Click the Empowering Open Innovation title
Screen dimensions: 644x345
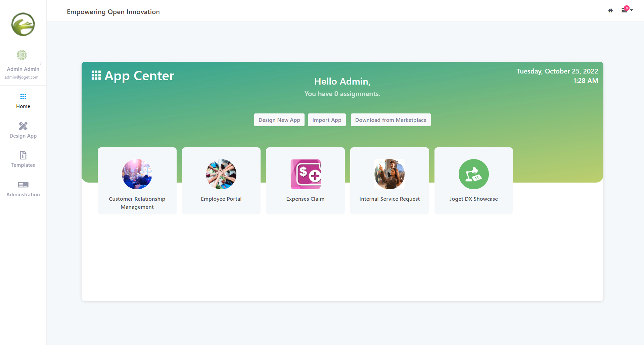pyautogui.click(x=113, y=12)
